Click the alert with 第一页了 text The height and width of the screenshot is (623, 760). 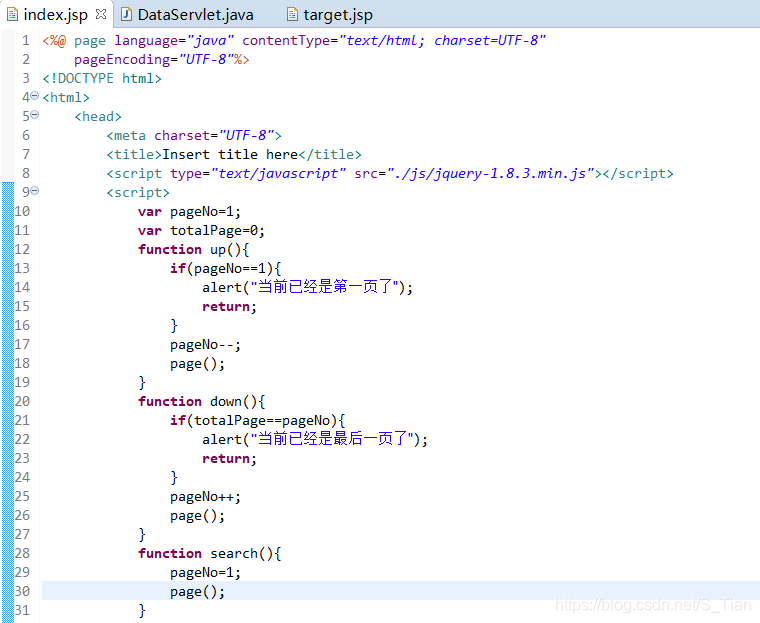tap(307, 287)
